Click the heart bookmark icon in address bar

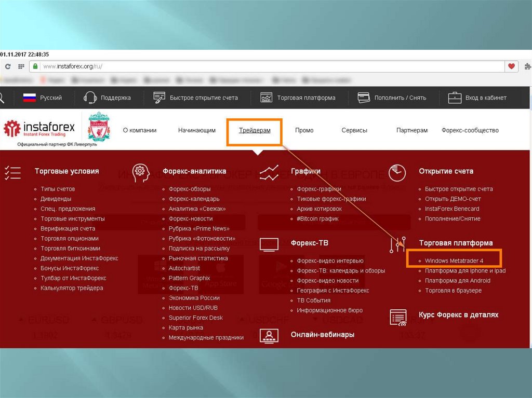point(511,66)
